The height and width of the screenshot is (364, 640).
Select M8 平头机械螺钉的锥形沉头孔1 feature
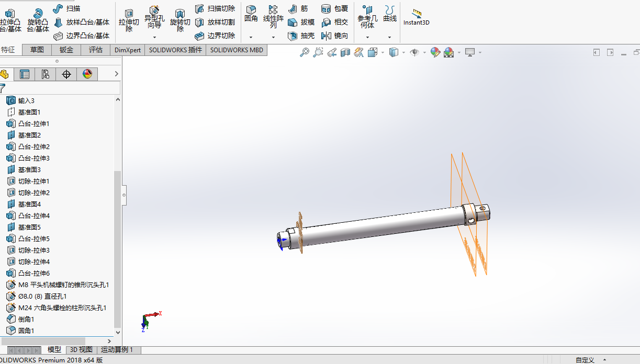58,285
